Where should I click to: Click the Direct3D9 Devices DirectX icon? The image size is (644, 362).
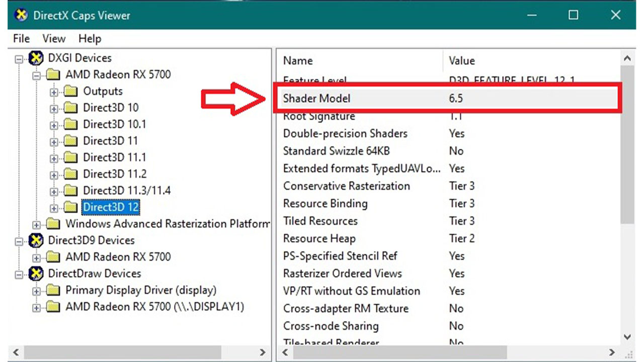(x=36, y=240)
